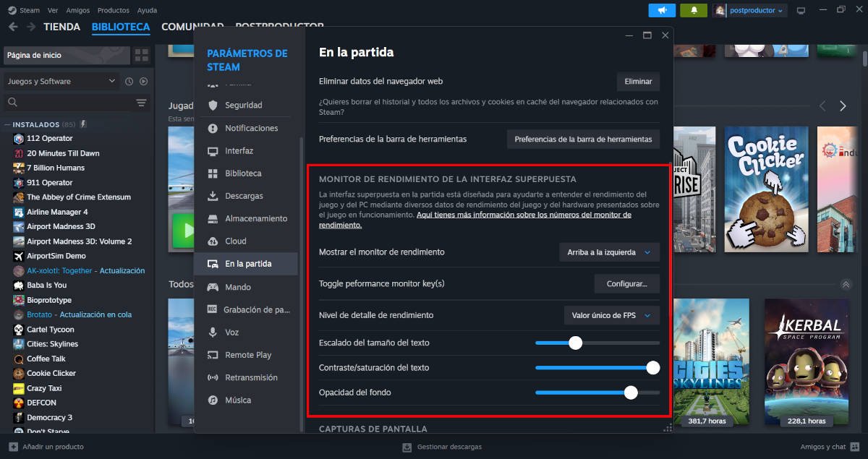Click the Cloud icon in settings
Screen dimensions: 868x459
(x=213, y=241)
